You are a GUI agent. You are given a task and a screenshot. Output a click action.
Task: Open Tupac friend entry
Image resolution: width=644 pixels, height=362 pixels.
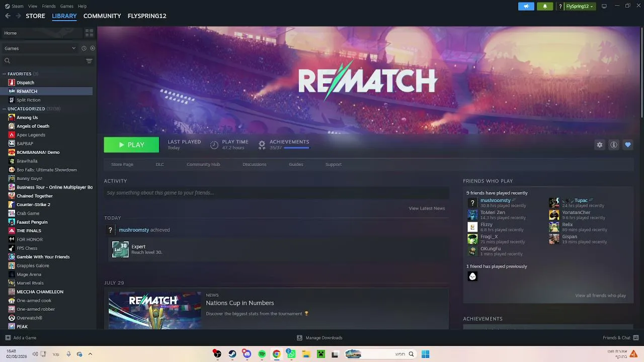click(579, 203)
